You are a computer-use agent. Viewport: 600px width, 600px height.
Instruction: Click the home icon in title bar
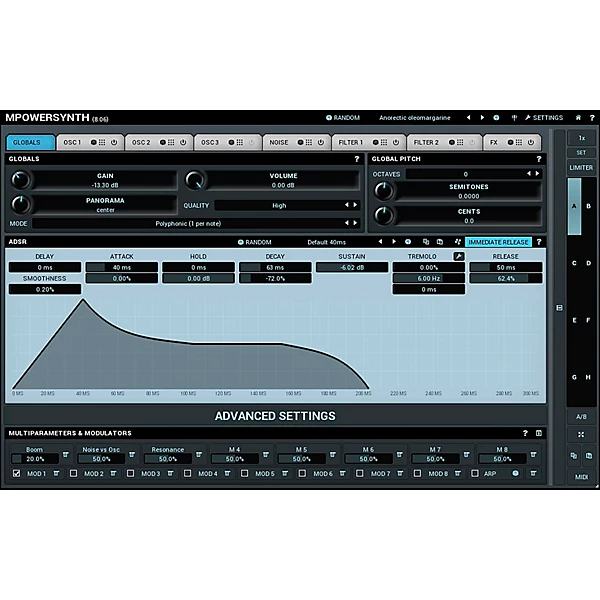click(x=578, y=117)
